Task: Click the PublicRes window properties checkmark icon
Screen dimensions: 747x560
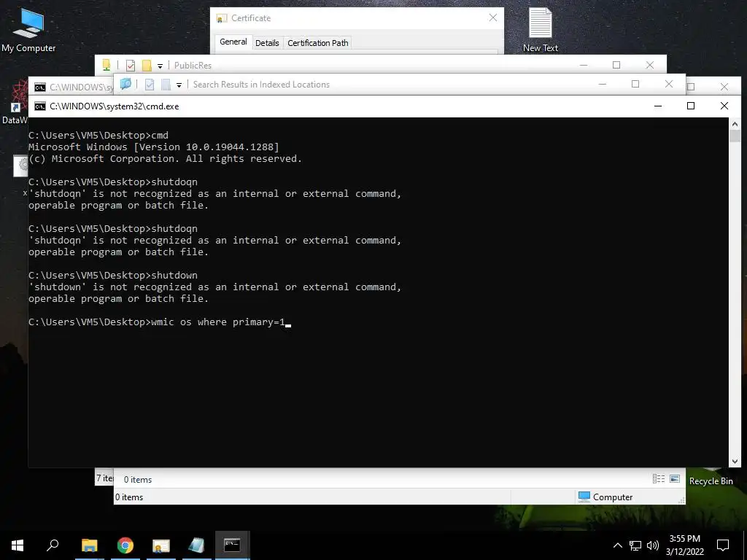Action: [x=131, y=65]
